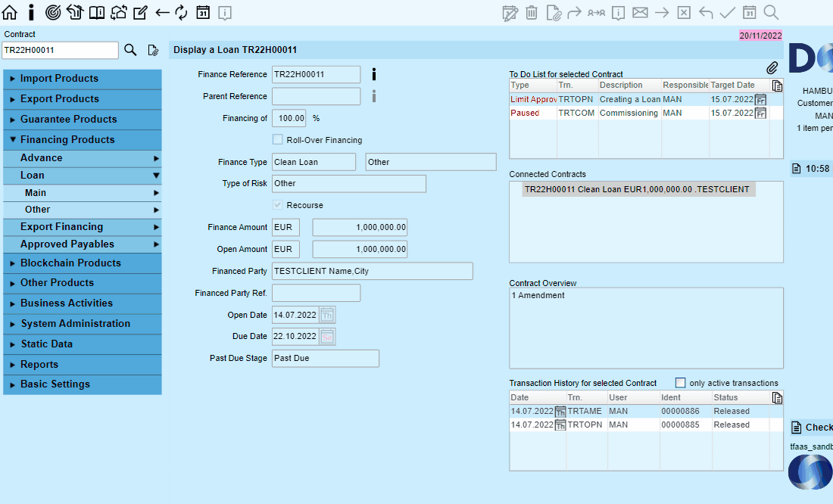Image resolution: width=833 pixels, height=504 pixels.
Task: Toggle Roll-Over Financing checkbox
Action: tap(277, 140)
